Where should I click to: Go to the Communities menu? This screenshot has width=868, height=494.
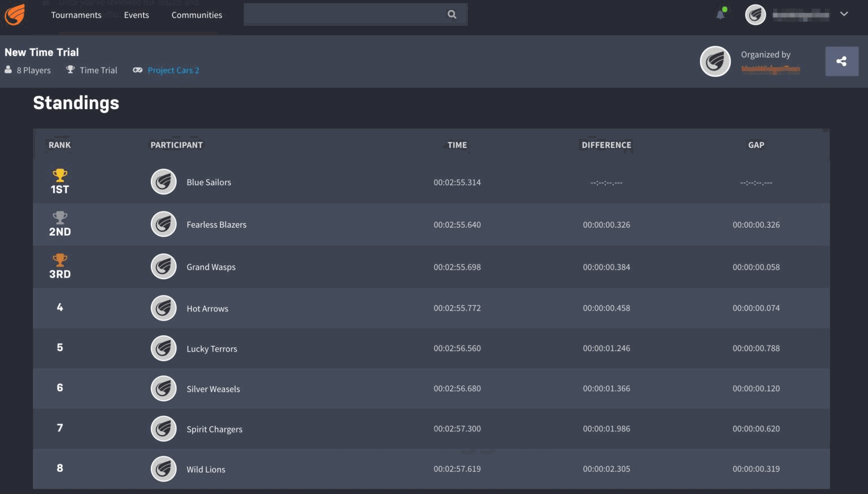point(197,15)
